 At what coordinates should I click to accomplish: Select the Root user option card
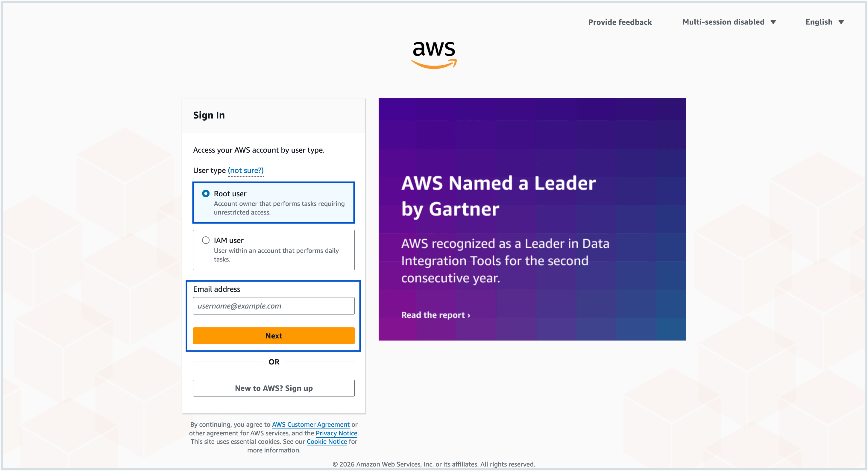click(x=274, y=203)
